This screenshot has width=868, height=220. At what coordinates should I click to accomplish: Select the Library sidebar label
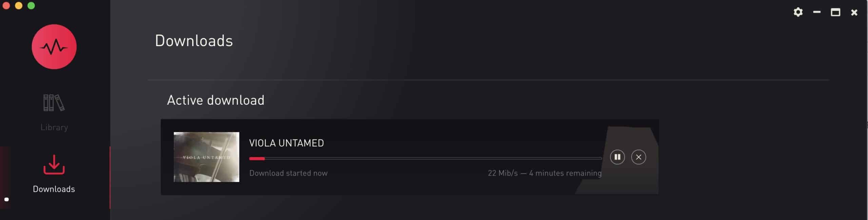click(54, 127)
